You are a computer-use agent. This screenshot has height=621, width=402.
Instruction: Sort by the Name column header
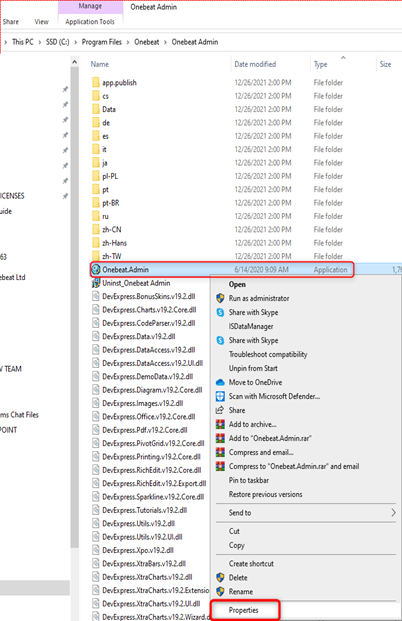[x=99, y=64]
